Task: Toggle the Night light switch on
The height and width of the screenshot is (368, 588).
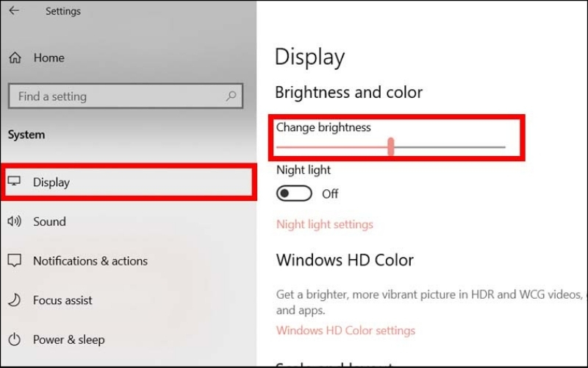Action: [x=294, y=194]
